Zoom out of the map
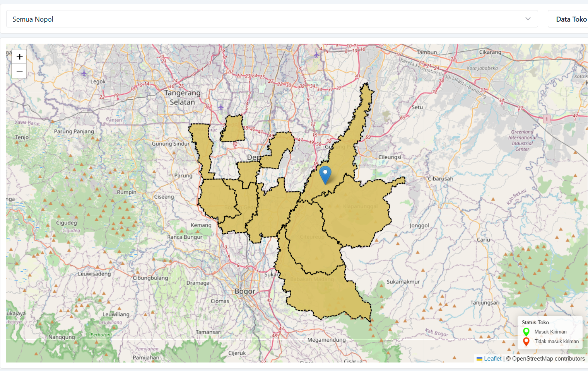Screen dimensions: 588x371 (x=19, y=71)
